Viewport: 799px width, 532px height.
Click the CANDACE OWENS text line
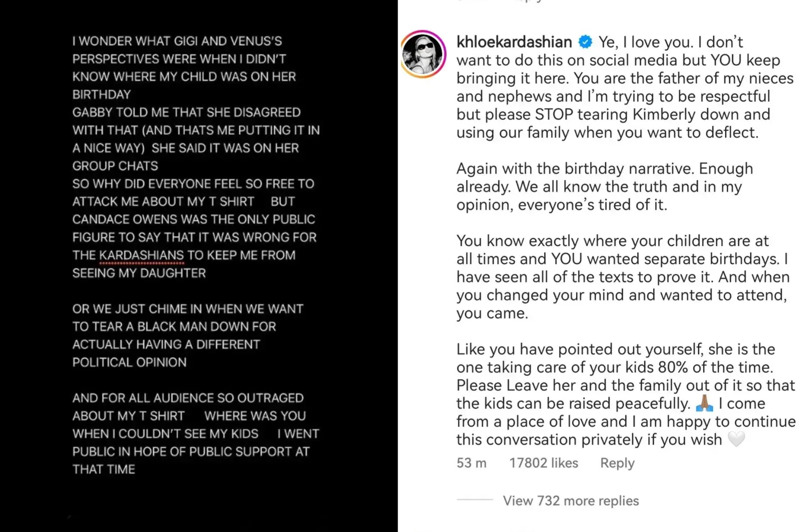193,219
